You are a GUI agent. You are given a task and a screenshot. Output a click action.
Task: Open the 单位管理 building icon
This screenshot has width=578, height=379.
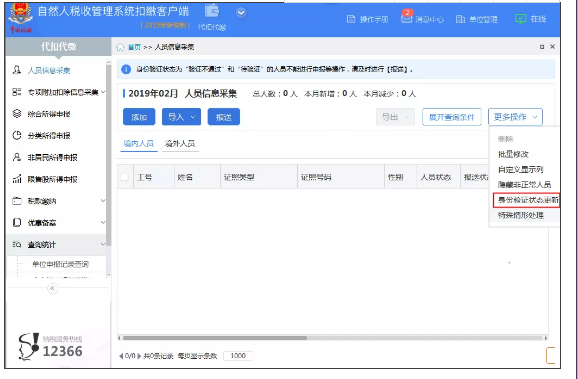[x=460, y=19]
